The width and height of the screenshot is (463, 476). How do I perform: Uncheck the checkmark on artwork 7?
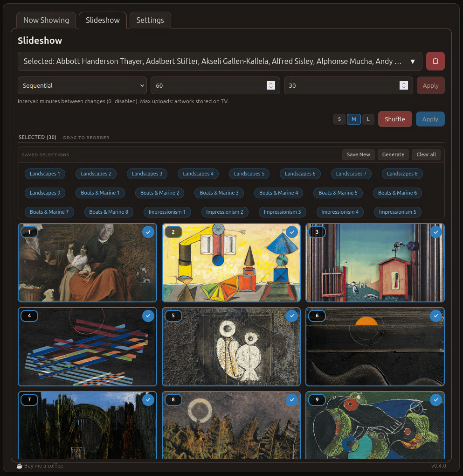[x=148, y=400]
